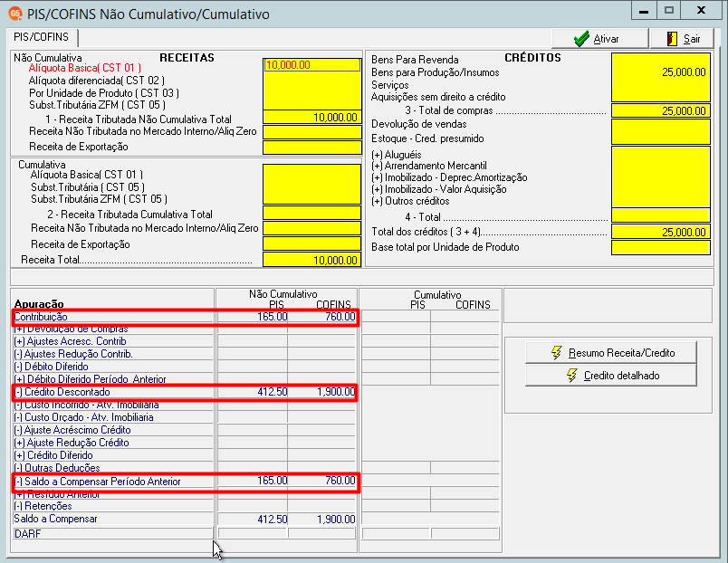This screenshot has width=728, height=563.
Task: Click Cumulativa Receita de Exportação field
Action: tap(312, 243)
